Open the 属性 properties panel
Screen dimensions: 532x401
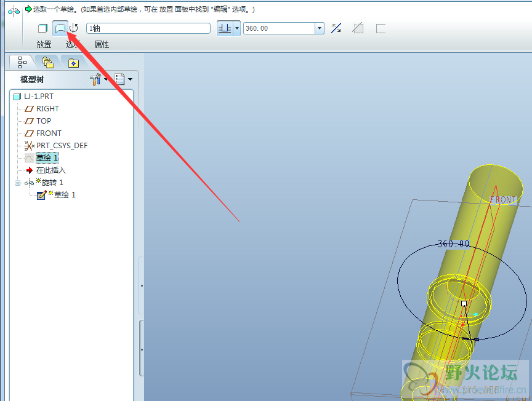point(102,44)
